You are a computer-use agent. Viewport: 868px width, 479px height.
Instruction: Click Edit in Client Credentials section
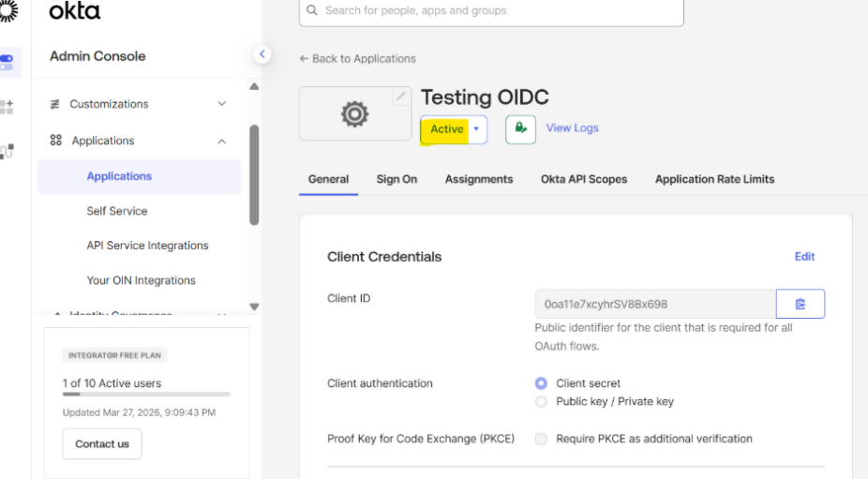pyautogui.click(x=804, y=257)
